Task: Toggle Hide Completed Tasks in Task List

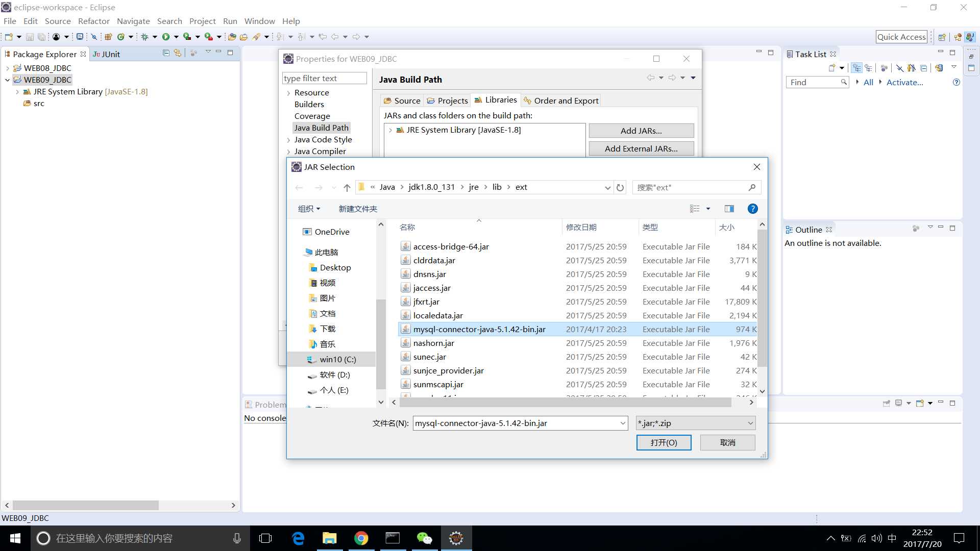Action: [x=900, y=68]
